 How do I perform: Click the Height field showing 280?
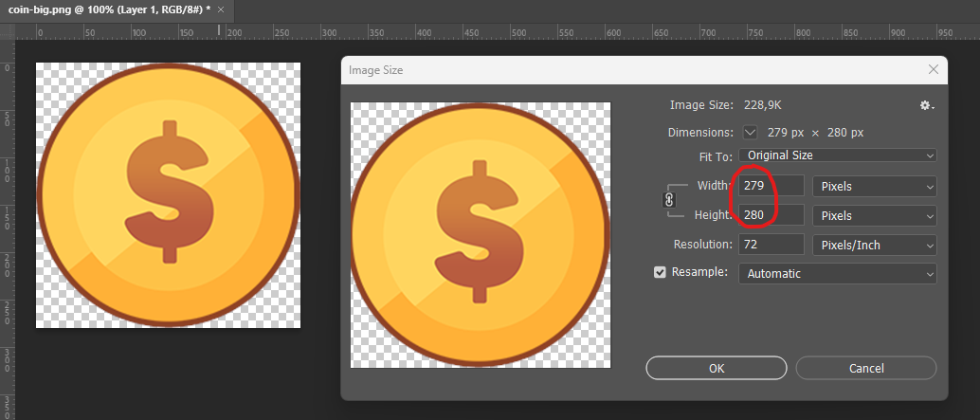[771, 215]
